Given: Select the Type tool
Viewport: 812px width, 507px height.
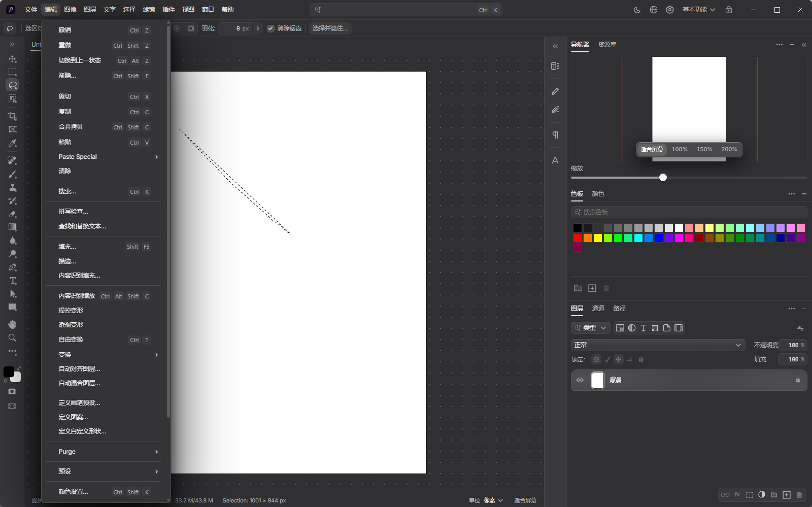Looking at the screenshot, I should (x=13, y=281).
